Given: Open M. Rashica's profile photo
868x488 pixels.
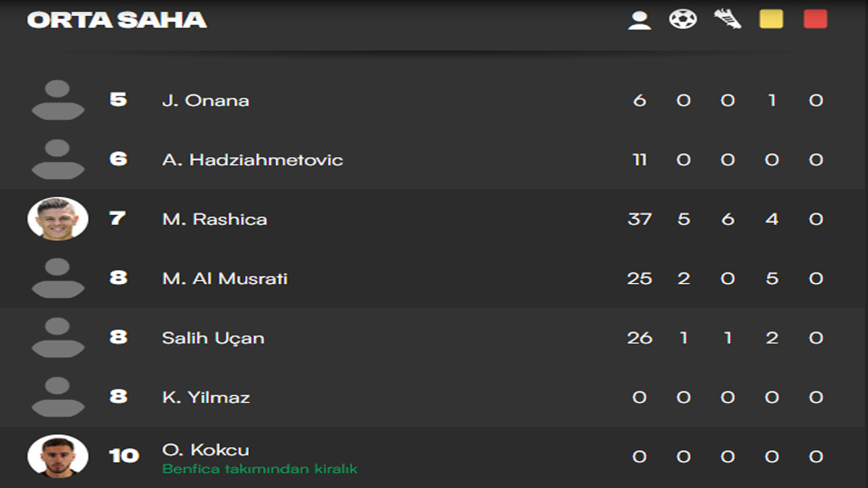Looking at the screenshot, I should click(x=58, y=219).
